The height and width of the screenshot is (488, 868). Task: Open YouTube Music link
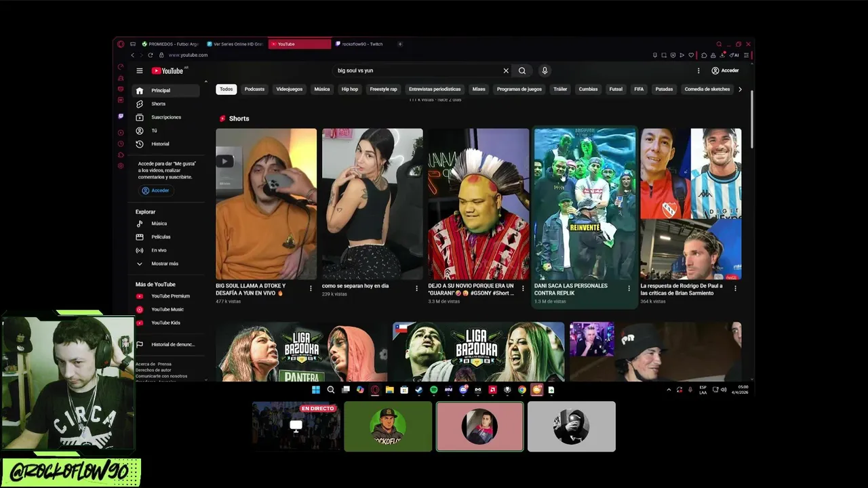click(166, 309)
